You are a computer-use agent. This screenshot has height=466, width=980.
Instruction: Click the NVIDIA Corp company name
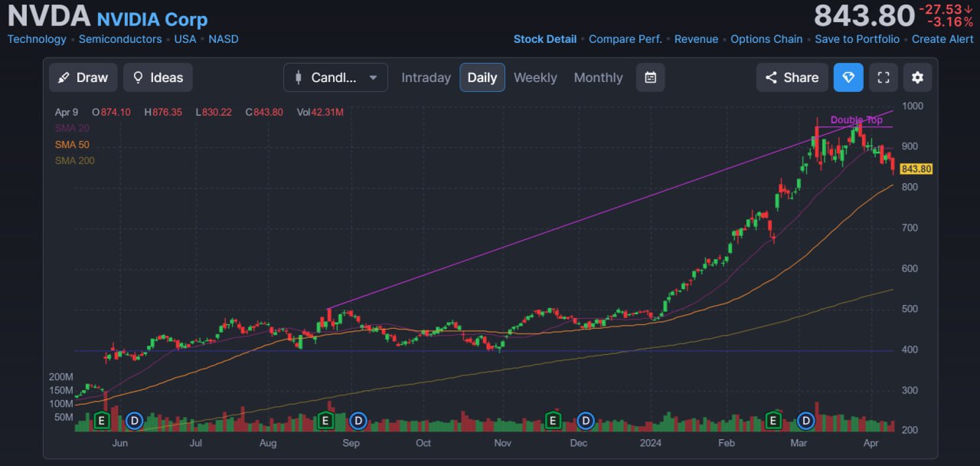click(152, 19)
